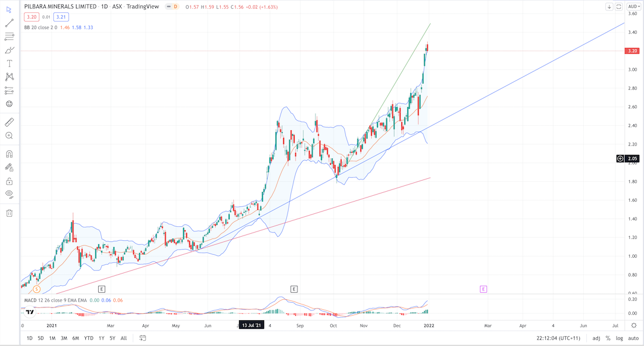
Task: Toggle stay in drawing mode
Action: (x=9, y=167)
